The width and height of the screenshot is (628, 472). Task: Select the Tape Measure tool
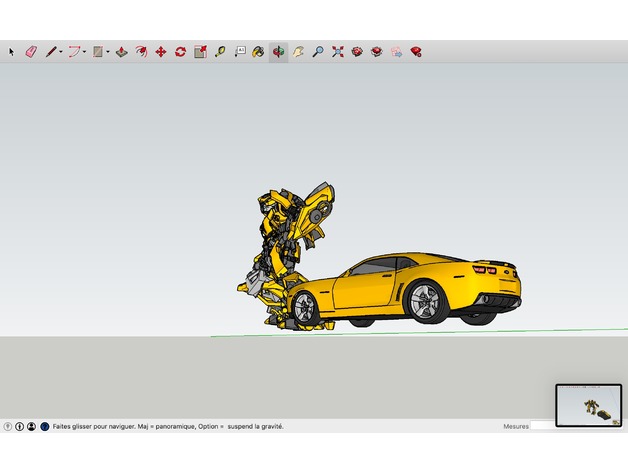tap(220, 52)
